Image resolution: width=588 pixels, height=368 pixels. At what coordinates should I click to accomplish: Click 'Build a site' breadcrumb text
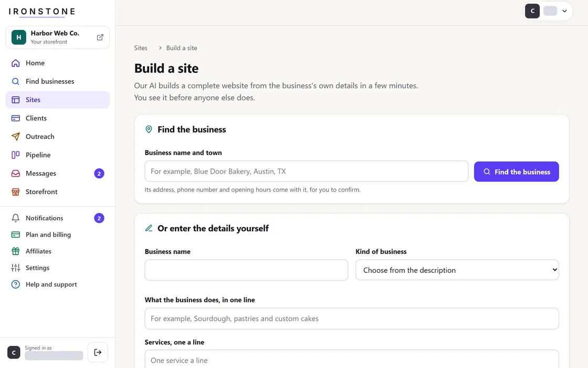point(182,48)
